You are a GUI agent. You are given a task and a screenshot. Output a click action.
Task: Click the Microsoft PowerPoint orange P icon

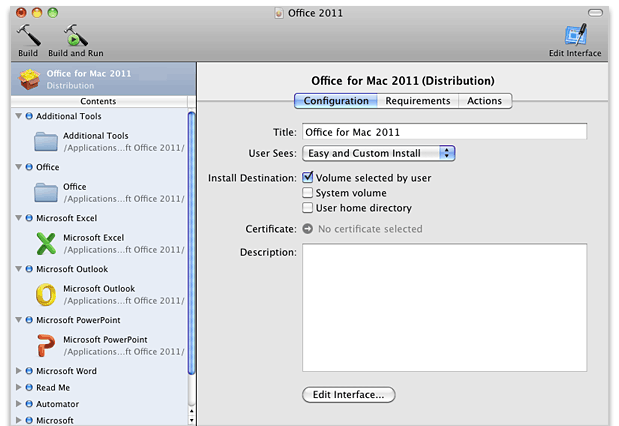[x=46, y=345]
